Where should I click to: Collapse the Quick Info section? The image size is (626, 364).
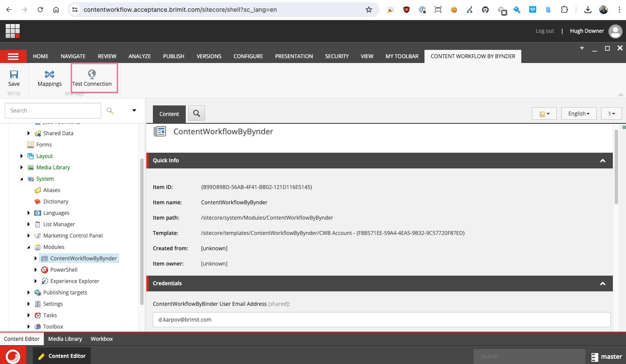click(x=603, y=161)
